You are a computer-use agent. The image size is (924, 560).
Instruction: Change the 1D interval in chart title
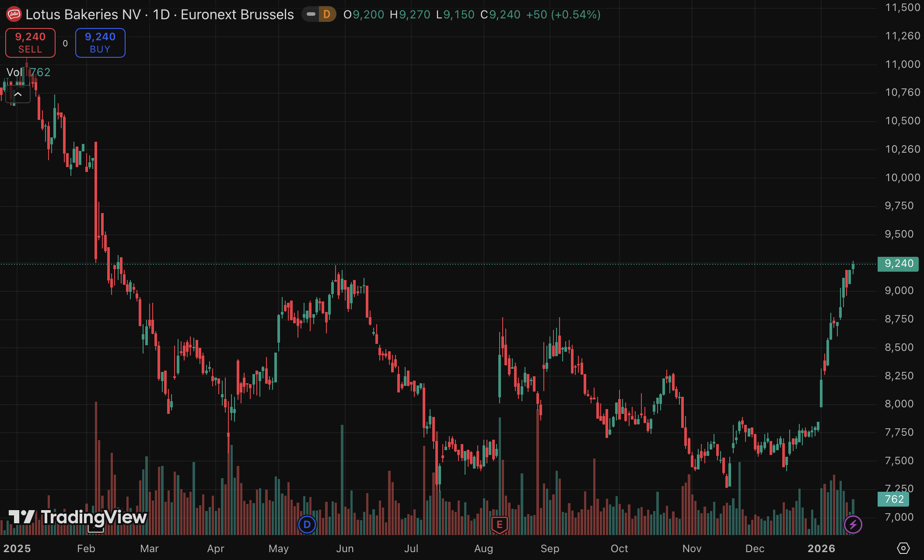(161, 14)
